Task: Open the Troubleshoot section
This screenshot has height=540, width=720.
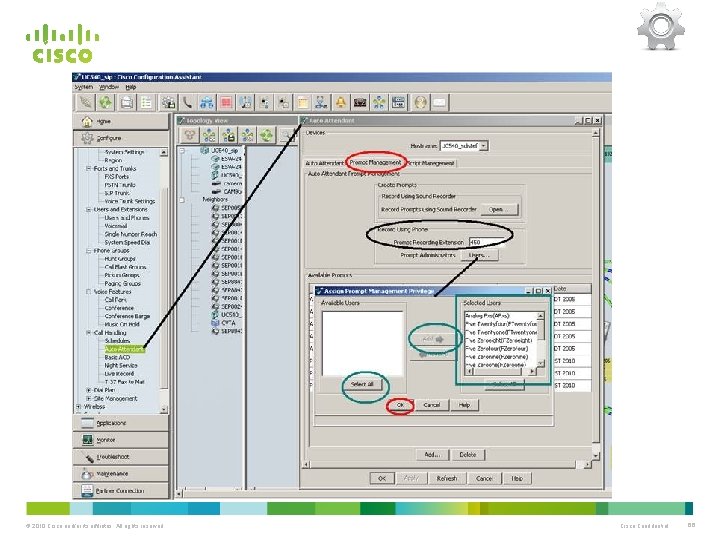Action: coord(121,457)
